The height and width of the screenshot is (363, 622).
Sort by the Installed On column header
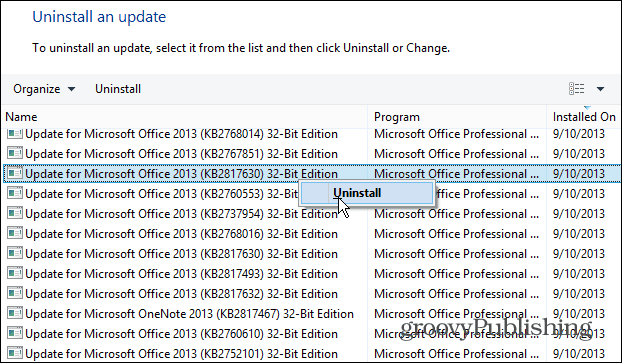click(x=584, y=117)
